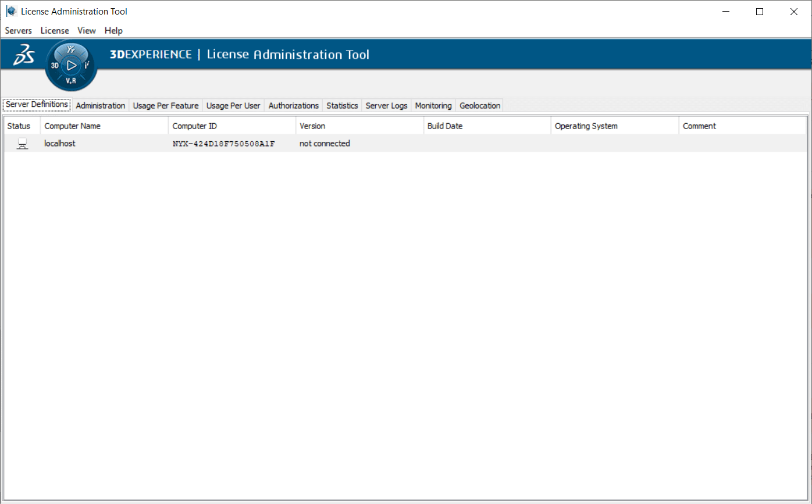
Task: Open the Servers menu
Action: pyautogui.click(x=19, y=30)
